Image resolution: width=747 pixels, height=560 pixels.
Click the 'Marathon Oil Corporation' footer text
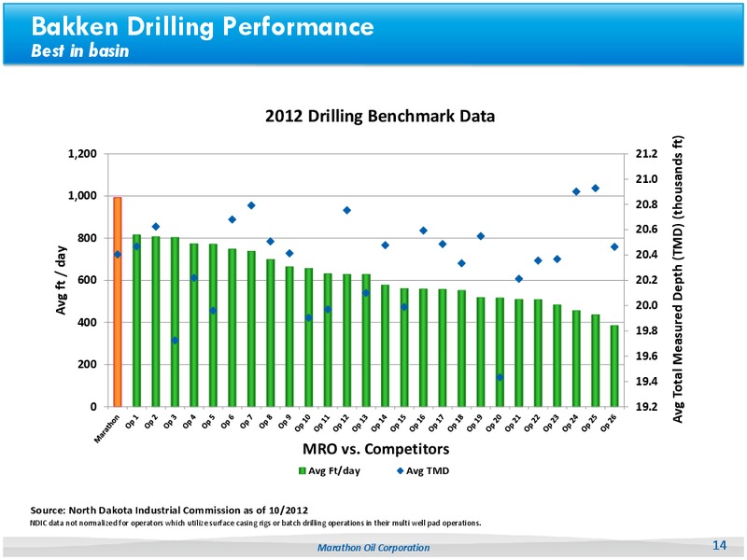[373, 548]
